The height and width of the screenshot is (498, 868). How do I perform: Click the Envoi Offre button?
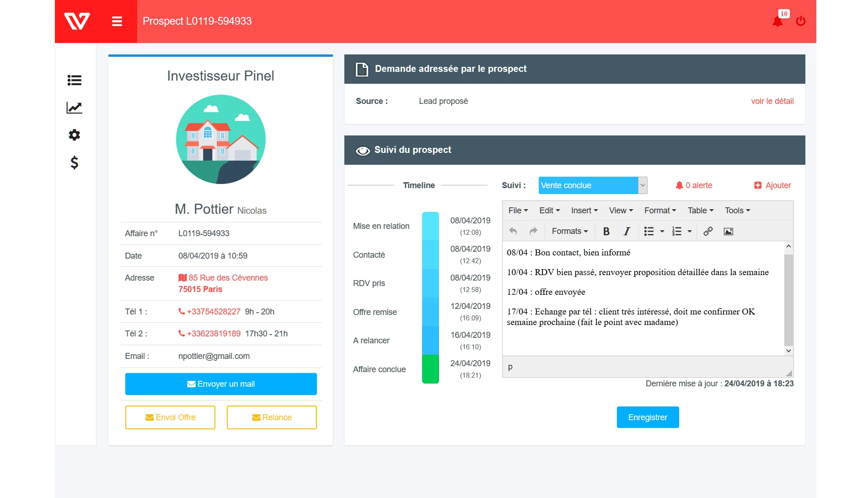coord(170,417)
